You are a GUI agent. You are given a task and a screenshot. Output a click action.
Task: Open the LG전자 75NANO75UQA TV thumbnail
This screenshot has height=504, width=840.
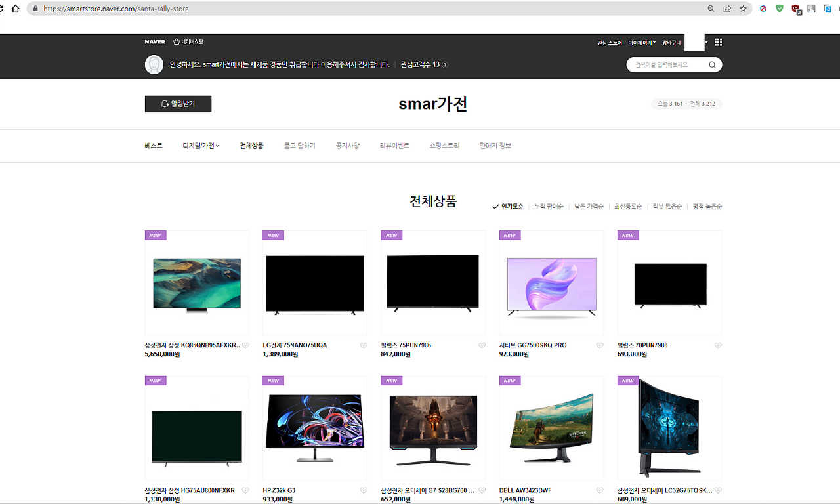coord(315,283)
